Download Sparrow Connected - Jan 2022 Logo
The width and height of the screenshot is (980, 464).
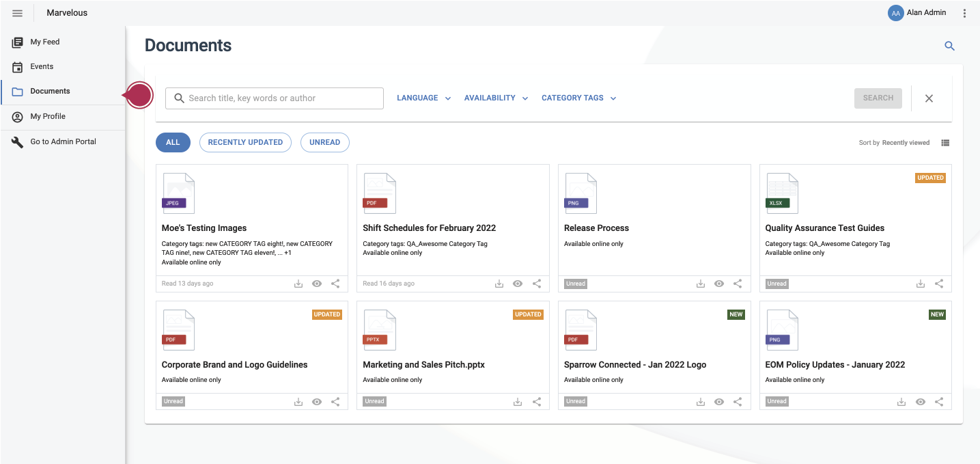(701, 401)
